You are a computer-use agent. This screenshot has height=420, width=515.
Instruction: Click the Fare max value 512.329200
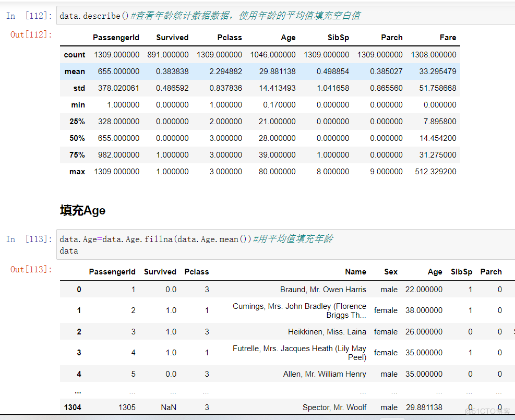pos(436,172)
